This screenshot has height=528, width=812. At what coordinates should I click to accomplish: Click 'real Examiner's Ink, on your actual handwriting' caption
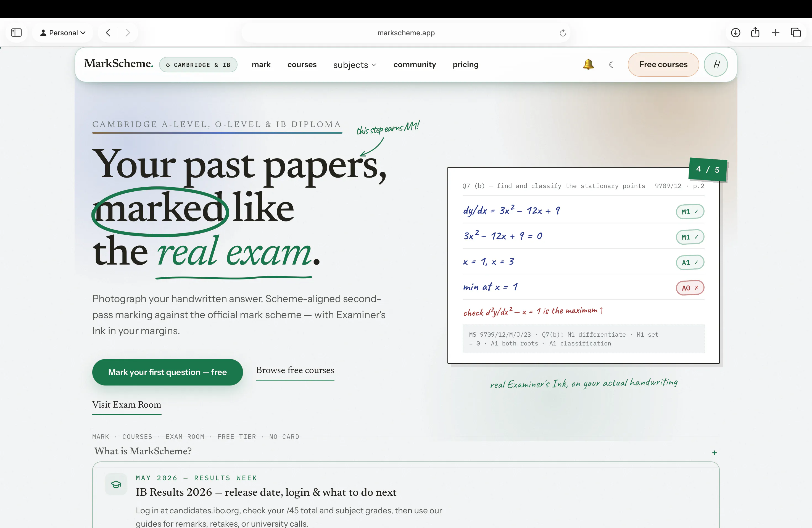click(584, 383)
